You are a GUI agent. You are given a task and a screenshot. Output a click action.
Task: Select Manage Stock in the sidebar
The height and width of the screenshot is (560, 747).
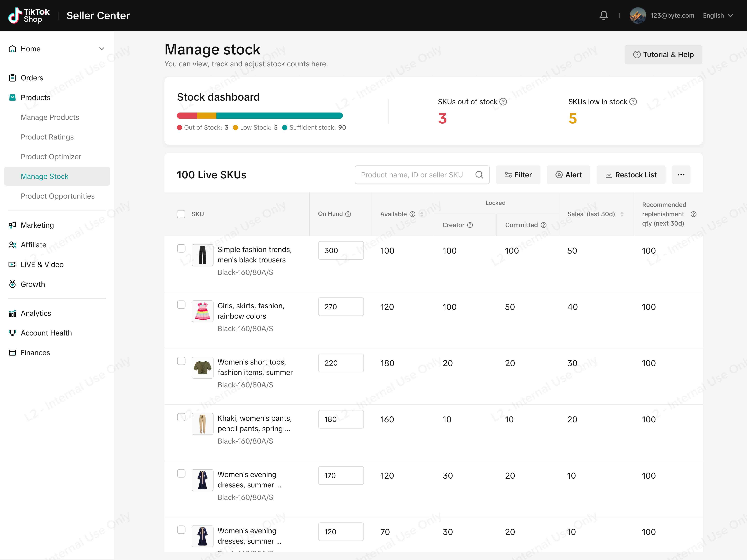coord(45,176)
